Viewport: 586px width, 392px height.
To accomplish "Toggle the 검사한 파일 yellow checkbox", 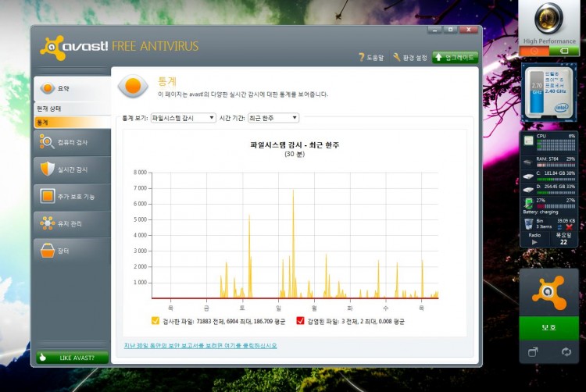I will [x=155, y=321].
